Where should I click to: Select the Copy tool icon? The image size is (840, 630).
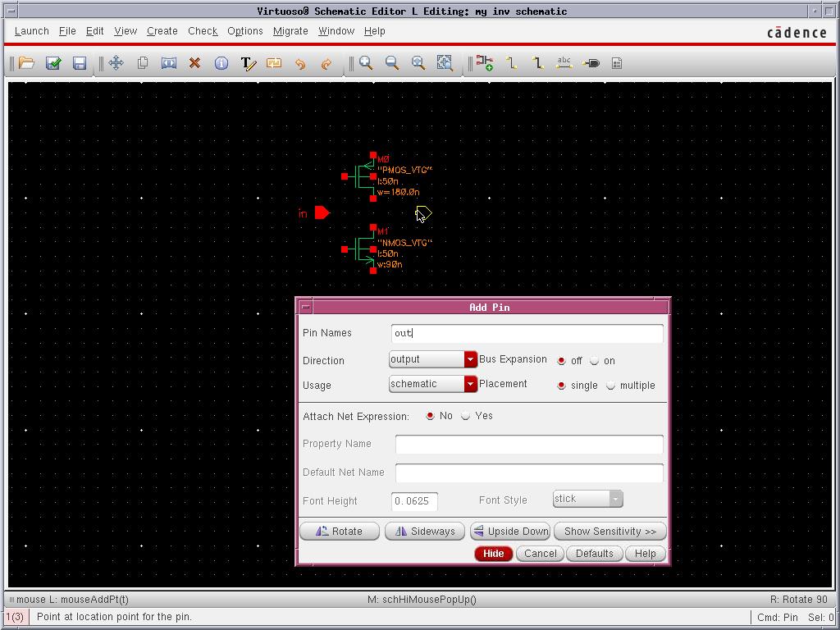pyautogui.click(x=143, y=63)
